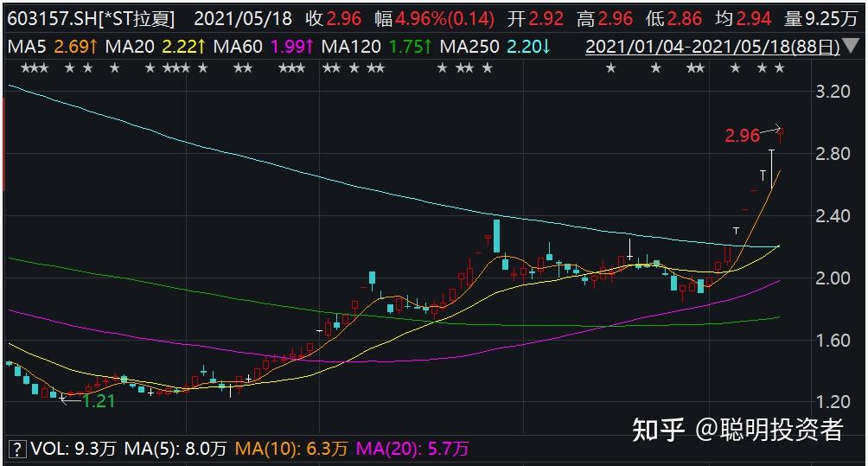
Task: Click the opening price 开 2.92
Action: click(535, 19)
